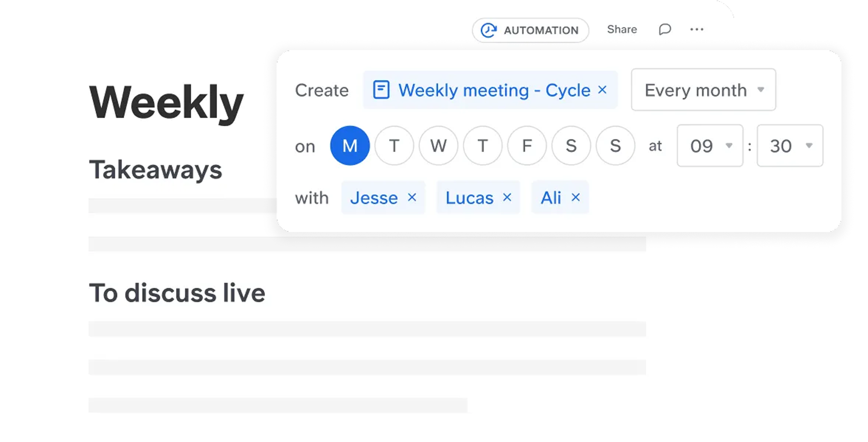The width and height of the screenshot is (868, 442).
Task: Open the comments speech bubble icon
Action: (x=665, y=29)
